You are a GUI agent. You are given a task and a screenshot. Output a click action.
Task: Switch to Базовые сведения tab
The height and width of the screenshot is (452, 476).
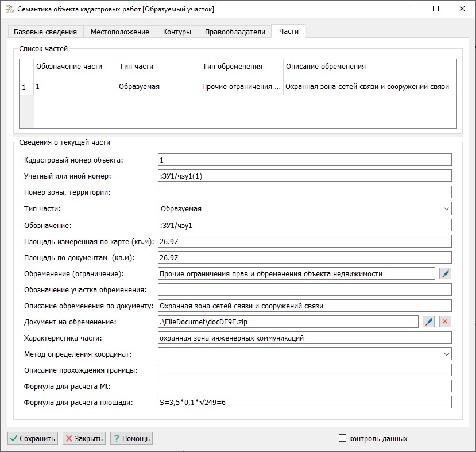[x=45, y=32]
